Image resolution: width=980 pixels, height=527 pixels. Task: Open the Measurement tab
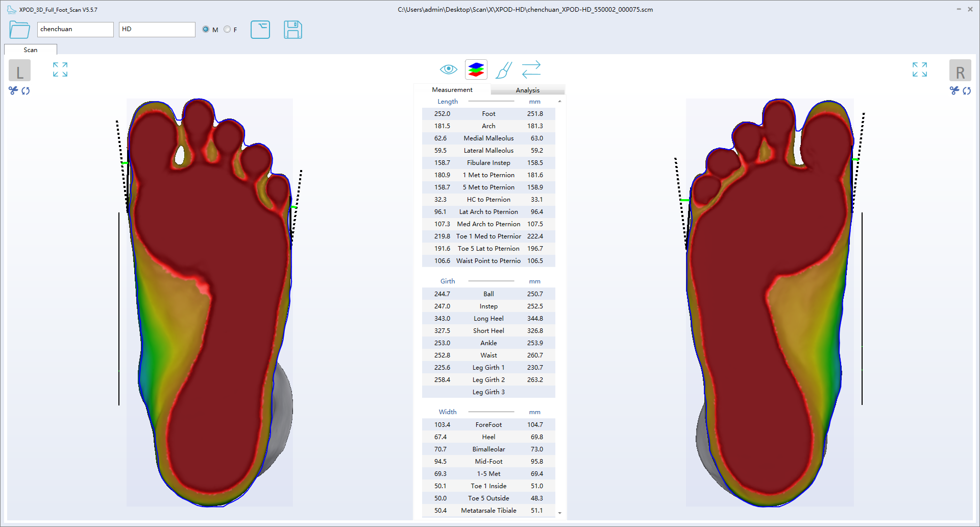(x=452, y=90)
